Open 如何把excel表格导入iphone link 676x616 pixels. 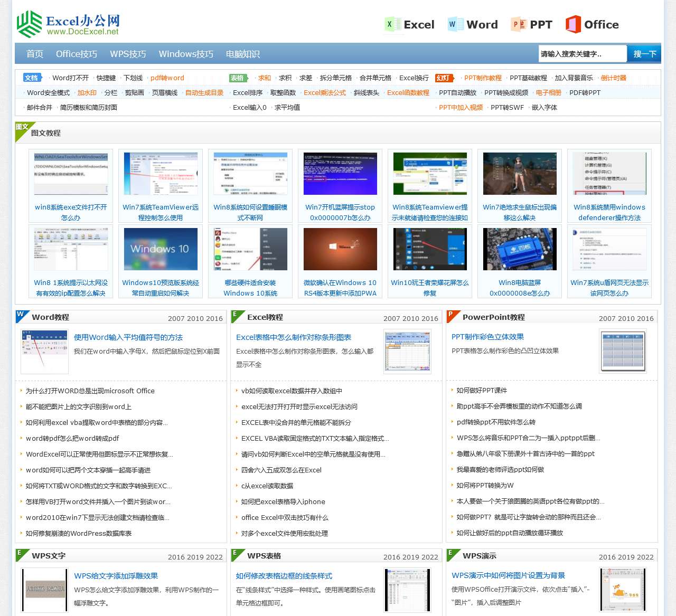[x=283, y=501]
